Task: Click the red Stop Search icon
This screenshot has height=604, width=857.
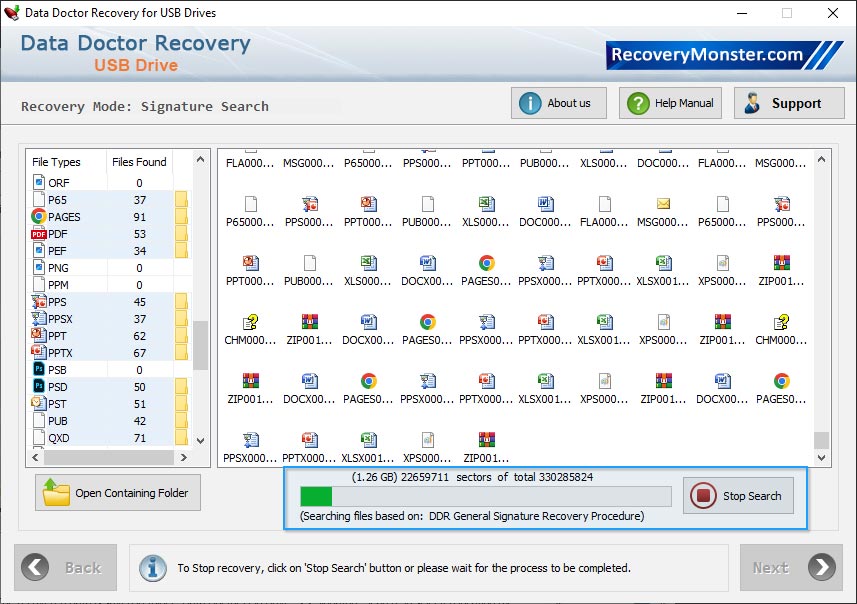Action: click(x=706, y=496)
